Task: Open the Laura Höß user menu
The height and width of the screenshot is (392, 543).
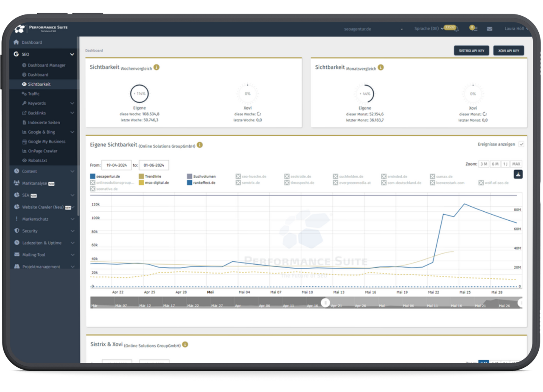Action: (x=517, y=29)
